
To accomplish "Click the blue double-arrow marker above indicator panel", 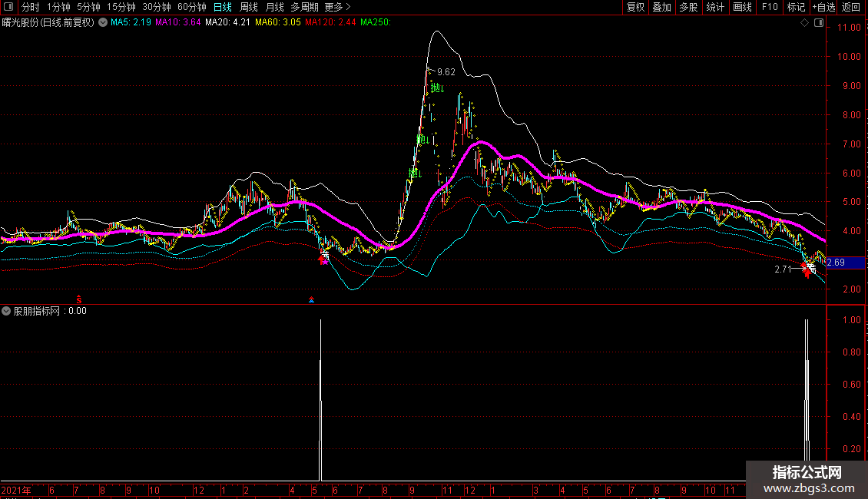I will pyautogui.click(x=311, y=299).
